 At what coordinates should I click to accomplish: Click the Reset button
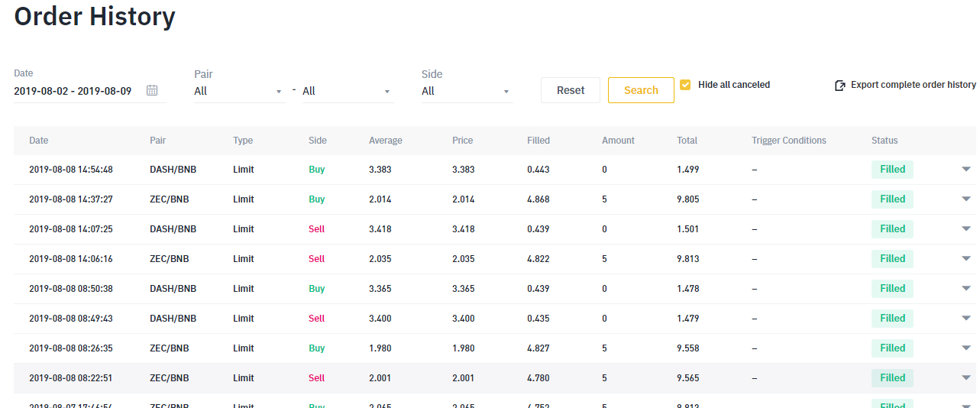pyautogui.click(x=571, y=90)
